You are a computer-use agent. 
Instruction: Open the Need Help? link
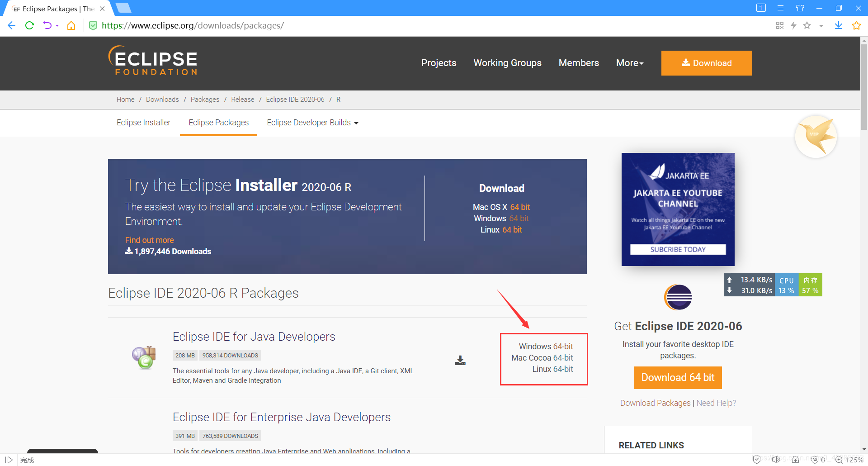(716, 403)
